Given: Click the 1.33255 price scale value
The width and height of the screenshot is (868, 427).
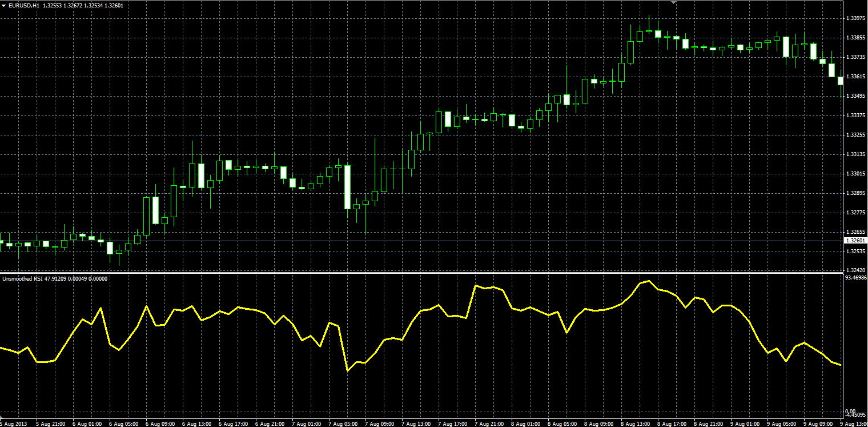Looking at the screenshot, I should coord(855,135).
